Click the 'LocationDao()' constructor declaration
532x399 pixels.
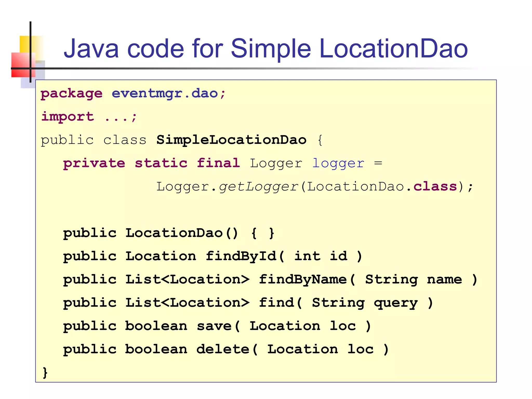pos(181,233)
